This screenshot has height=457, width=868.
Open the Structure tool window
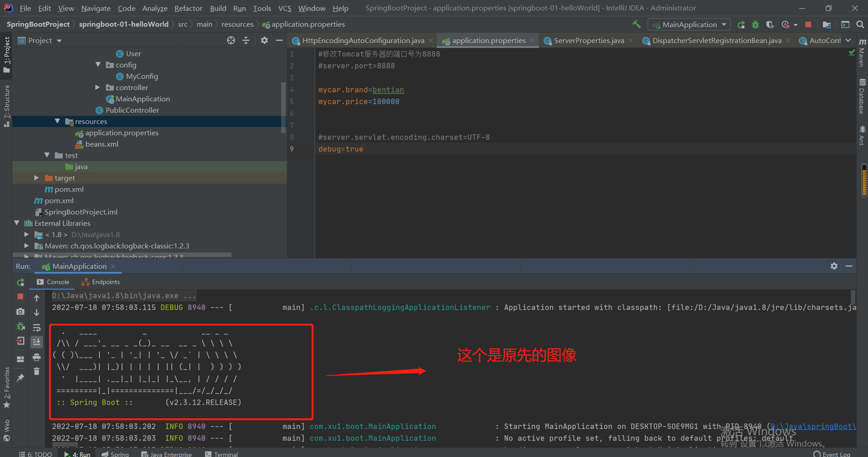6,105
